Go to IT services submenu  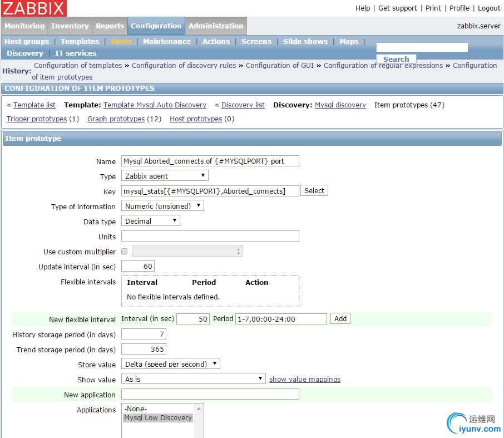click(x=76, y=53)
